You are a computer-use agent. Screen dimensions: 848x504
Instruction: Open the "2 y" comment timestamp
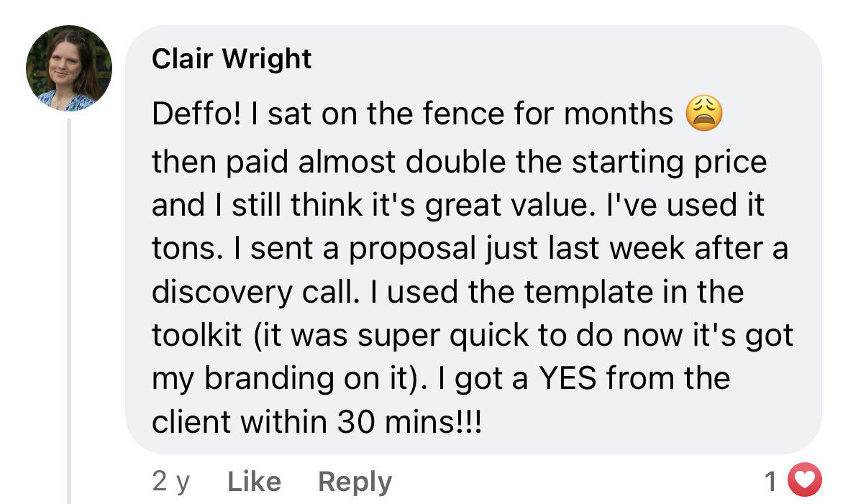click(171, 481)
